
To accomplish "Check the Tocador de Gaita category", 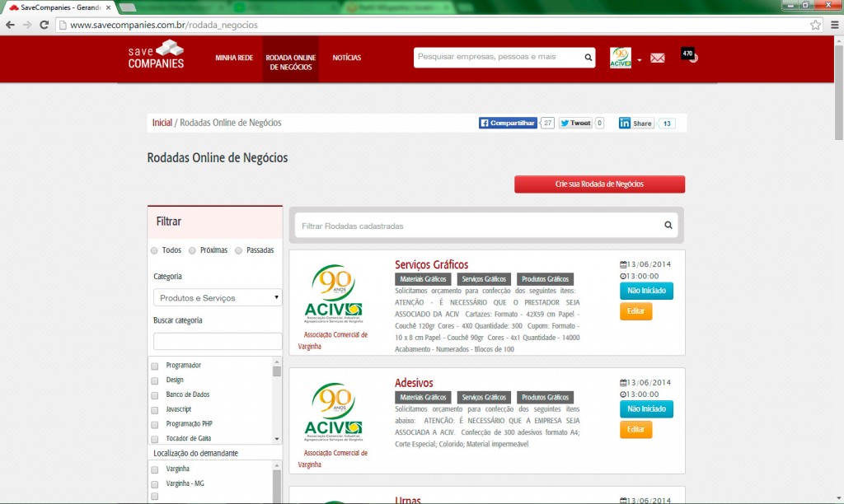I will click(155, 439).
